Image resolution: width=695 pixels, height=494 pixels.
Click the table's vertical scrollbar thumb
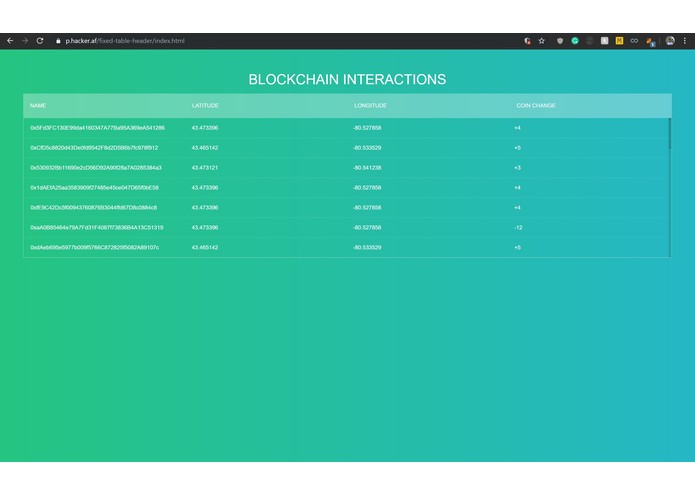(x=670, y=133)
